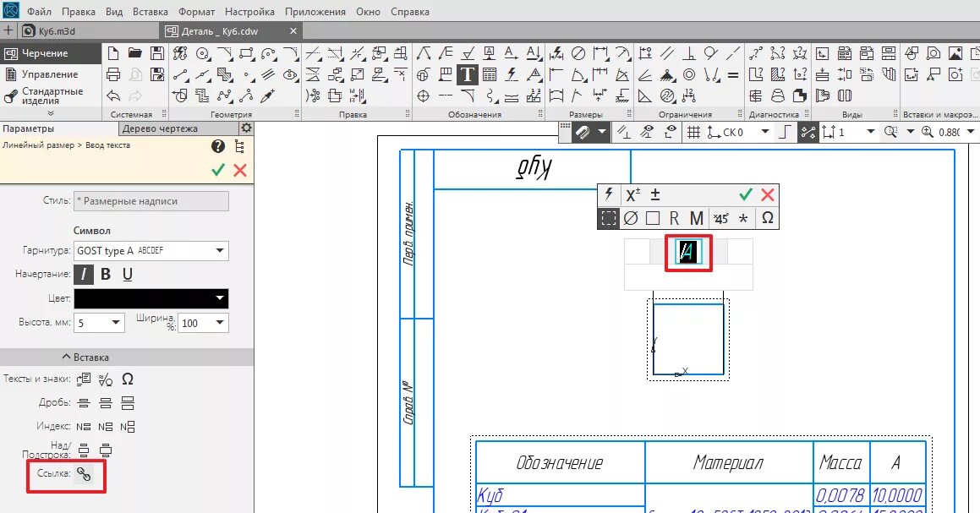The image size is (980, 513).
Task: Insert the first index style in Индекс
Action: (x=84, y=427)
